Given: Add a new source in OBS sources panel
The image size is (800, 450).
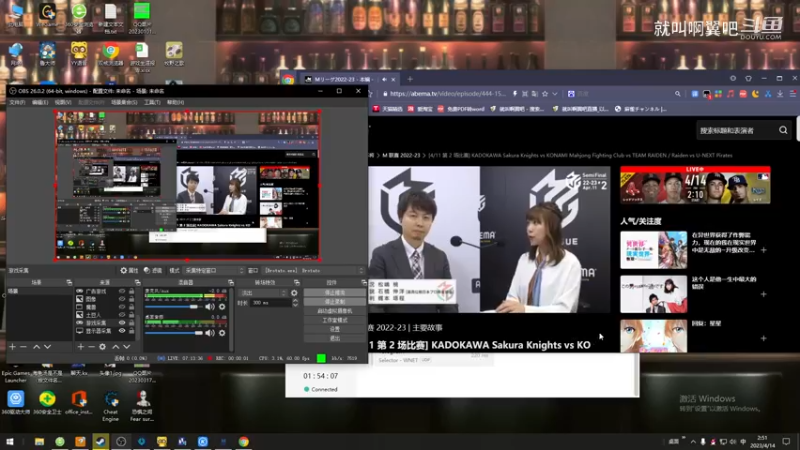Looking at the screenshot, I should [80, 347].
